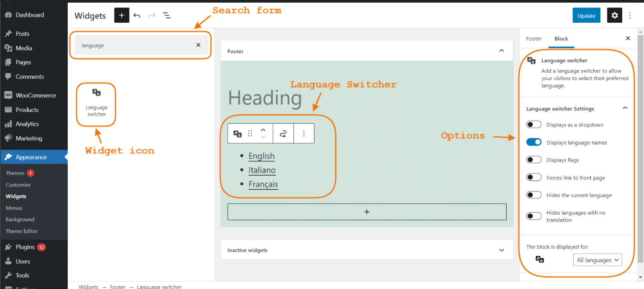Image resolution: width=644 pixels, height=289 pixels.
Task: Open Theme Editor under Appearance
Action: [x=22, y=231]
